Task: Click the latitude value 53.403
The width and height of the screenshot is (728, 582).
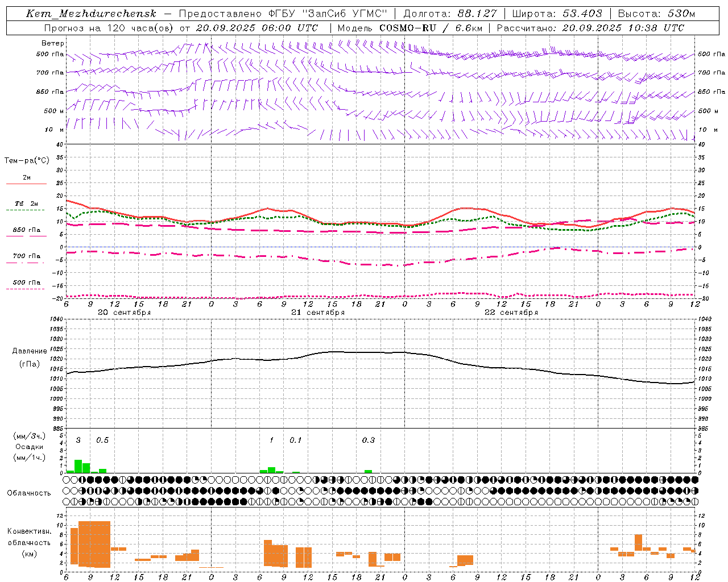Action: (x=582, y=14)
